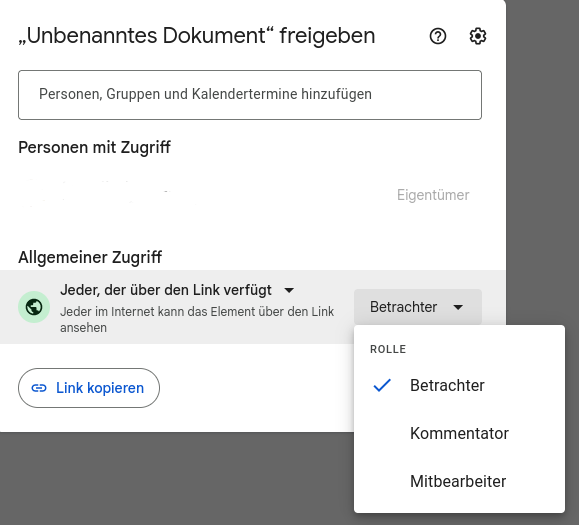The width and height of the screenshot is (579, 525).
Task: Click the chain link icon in Link kopieren
Action: tap(39, 388)
